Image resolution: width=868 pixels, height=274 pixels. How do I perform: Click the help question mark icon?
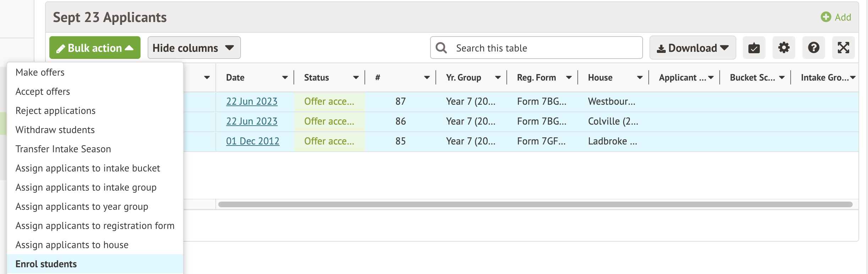click(813, 48)
